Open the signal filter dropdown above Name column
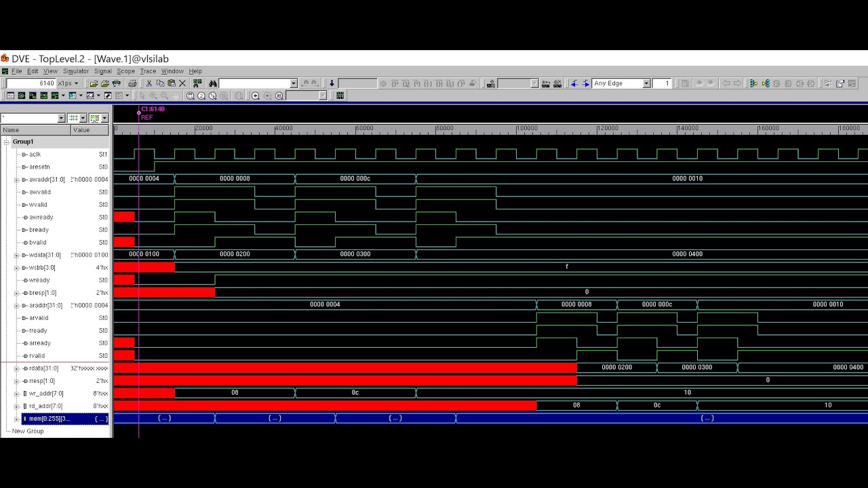This screenshot has width=868, height=488. [61, 118]
